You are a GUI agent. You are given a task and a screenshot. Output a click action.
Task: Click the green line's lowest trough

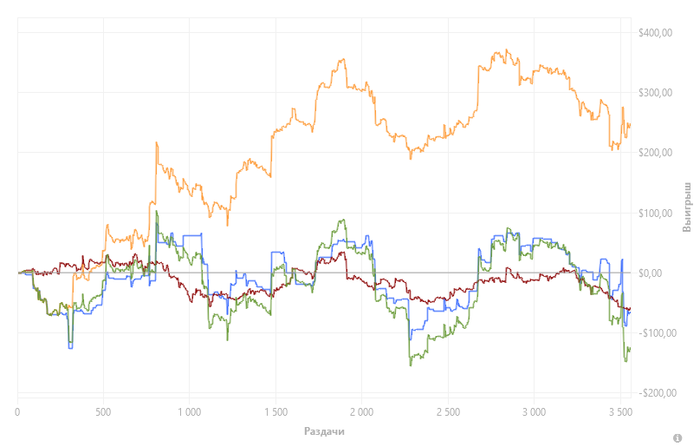411,365
